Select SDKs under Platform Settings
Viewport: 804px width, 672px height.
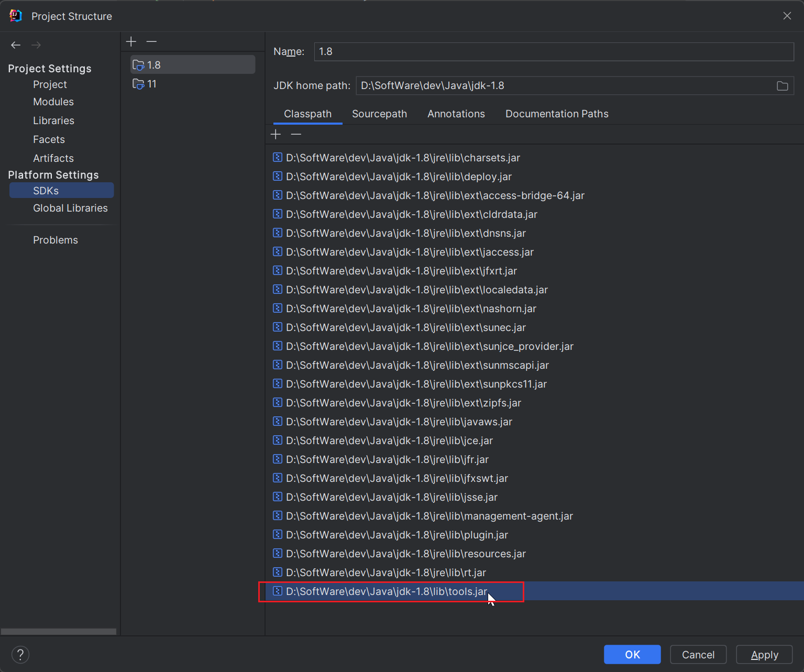click(x=62, y=191)
